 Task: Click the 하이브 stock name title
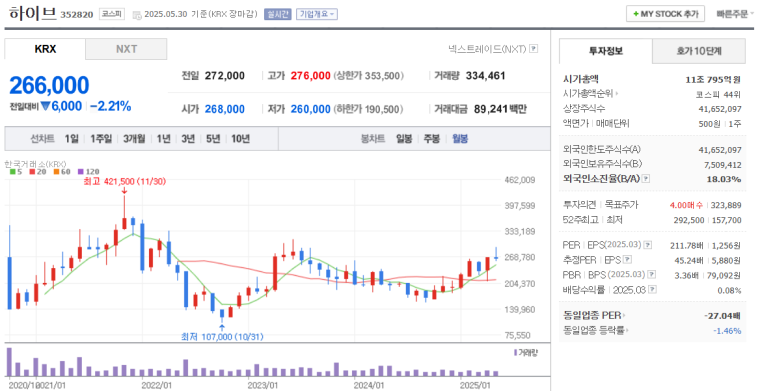(33, 13)
